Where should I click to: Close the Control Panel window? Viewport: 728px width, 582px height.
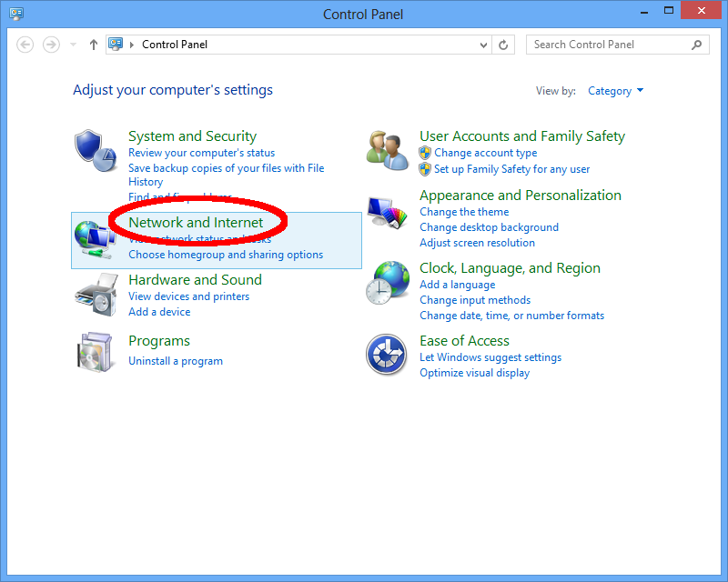click(701, 10)
